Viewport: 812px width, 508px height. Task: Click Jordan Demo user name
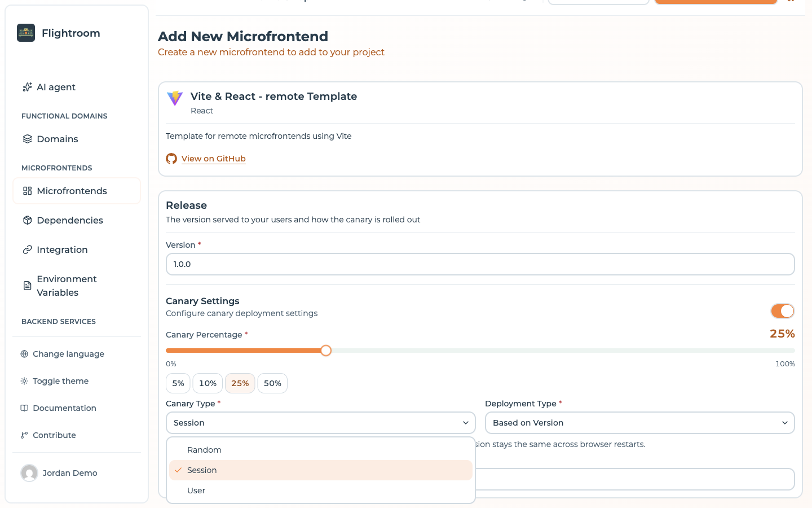tap(70, 473)
